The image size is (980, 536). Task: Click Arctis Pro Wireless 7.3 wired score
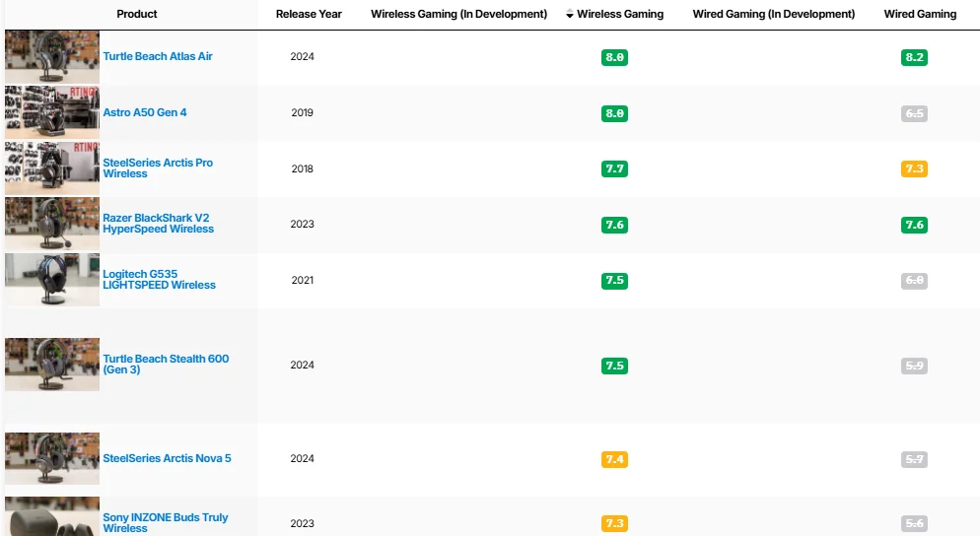click(914, 168)
